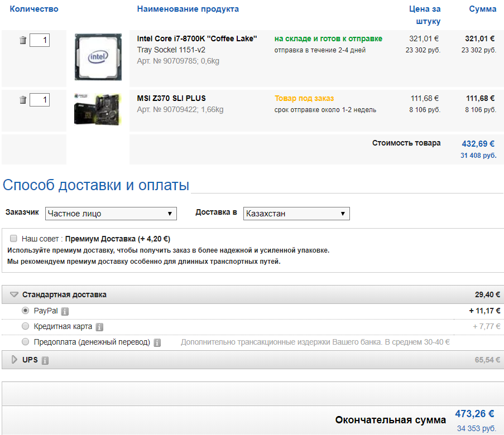The image size is (504, 435).
Task: Click PayPal surcharge + 11,17 €
Action: [x=484, y=311]
